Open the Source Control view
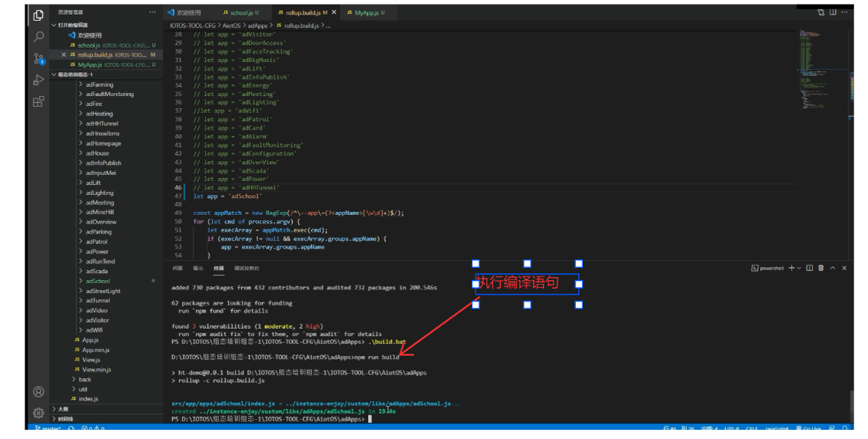The width and height of the screenshot is (868, 439). point(38,58)
